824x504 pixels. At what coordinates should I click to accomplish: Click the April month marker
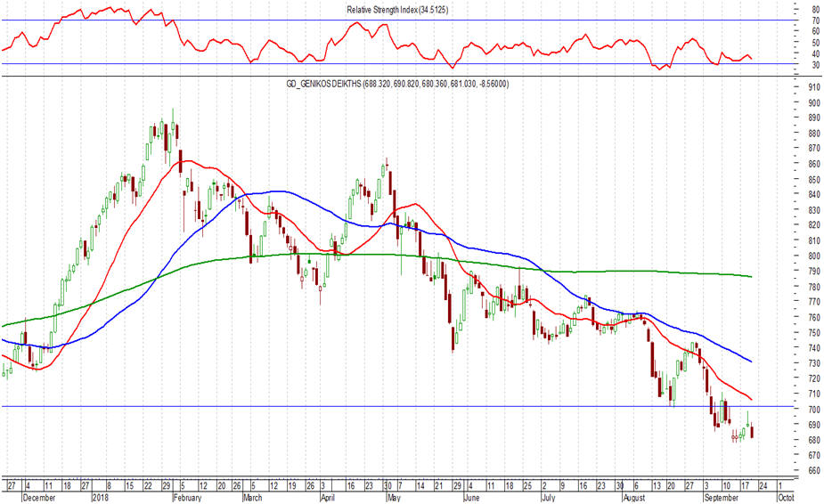[x=328, y=497]
